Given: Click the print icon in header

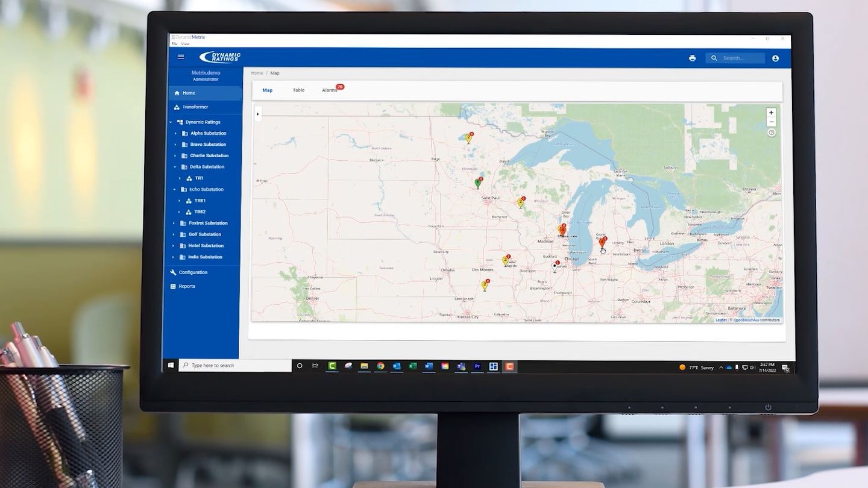Looking at the screenshot, I should (x=692, y=58).
